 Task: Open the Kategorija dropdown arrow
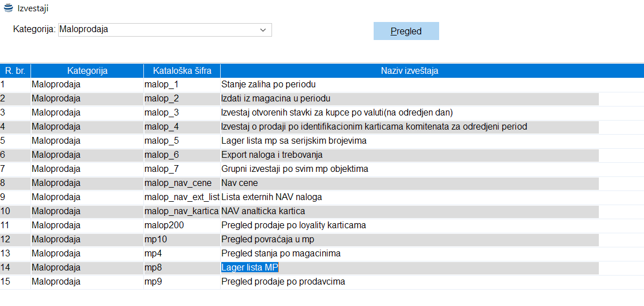coord(262,30)
